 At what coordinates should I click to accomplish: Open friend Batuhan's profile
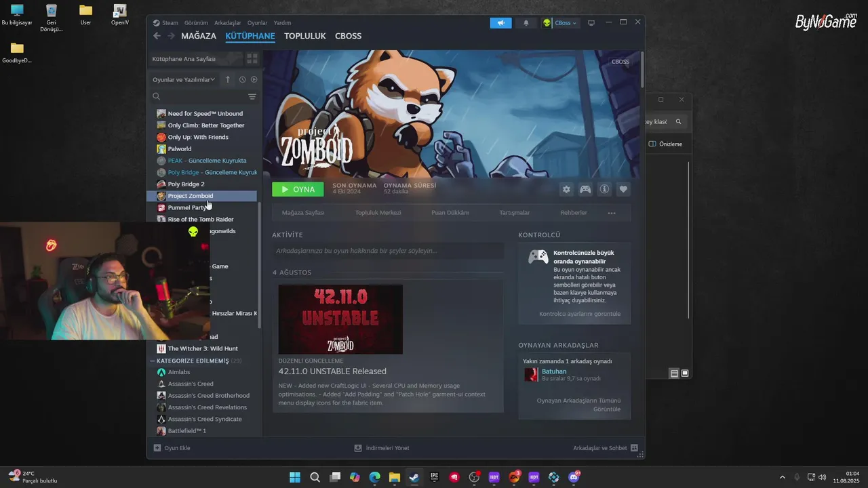(x=554, y=371)
